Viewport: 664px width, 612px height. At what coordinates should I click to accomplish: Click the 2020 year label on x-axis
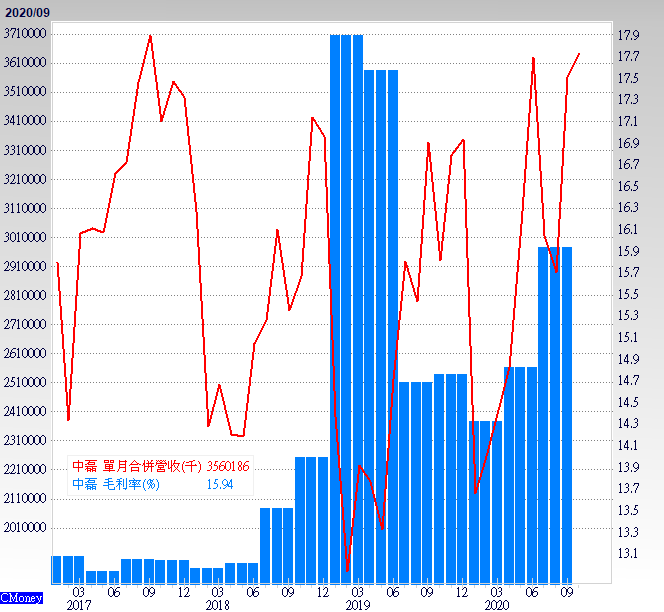click(x=497, y=606)
